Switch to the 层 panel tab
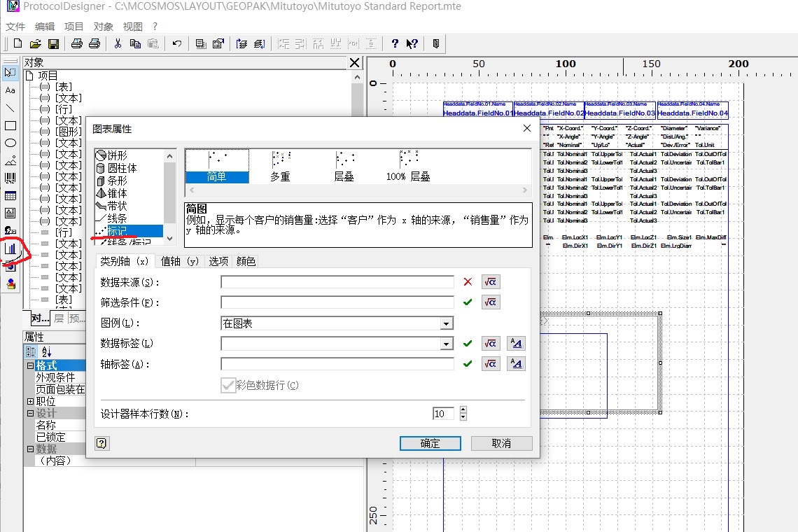 click(59, 318)
